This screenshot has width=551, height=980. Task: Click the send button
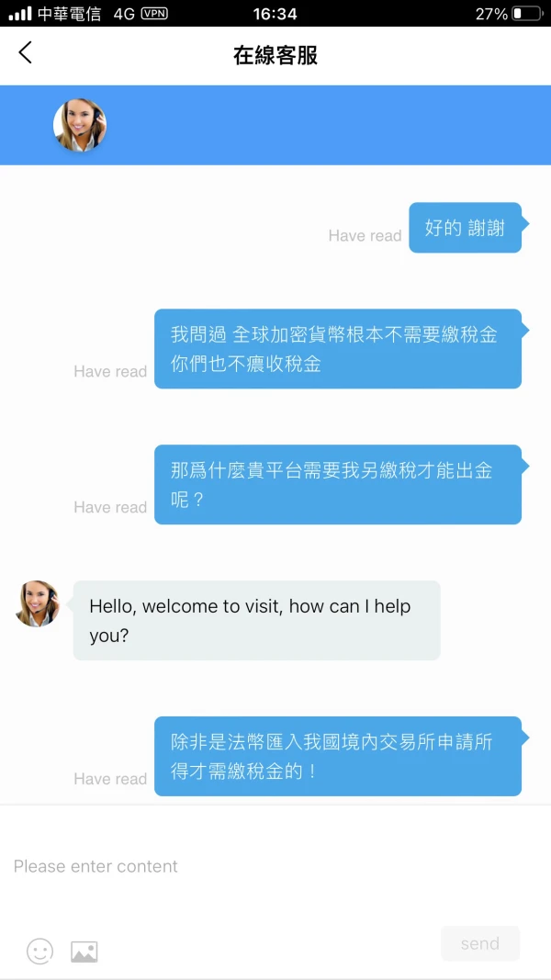pyautogui.click(x=480, y=943)
